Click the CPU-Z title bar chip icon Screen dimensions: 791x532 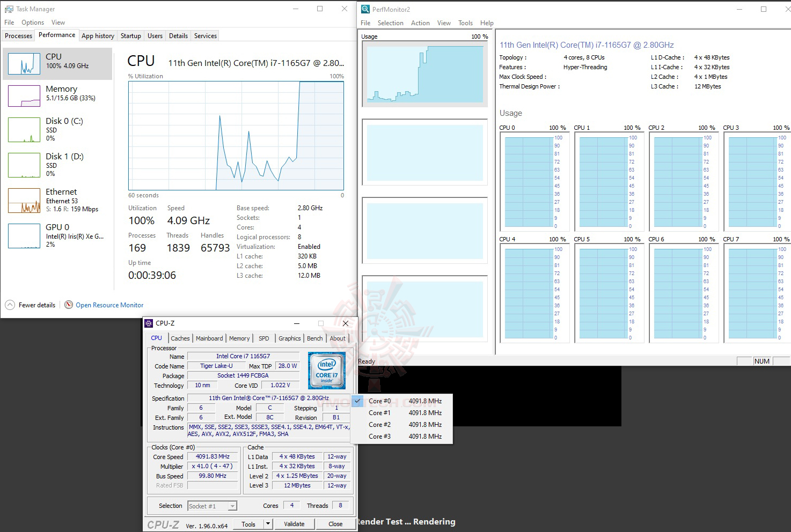click(149, 323)
